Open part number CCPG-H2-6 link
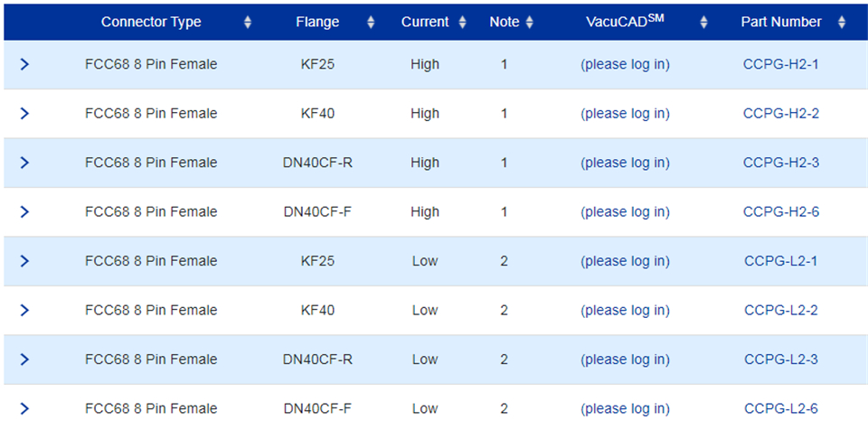Screen dimensions: 868x430 (780, 212)
